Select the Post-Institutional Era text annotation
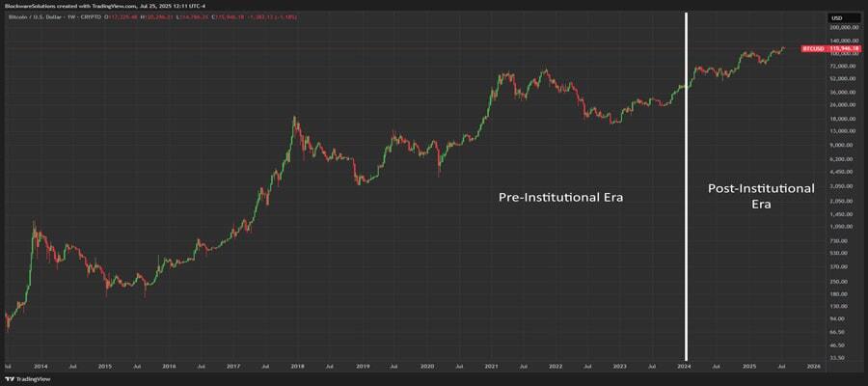This screenshot has height=386, width=868. 761,196
